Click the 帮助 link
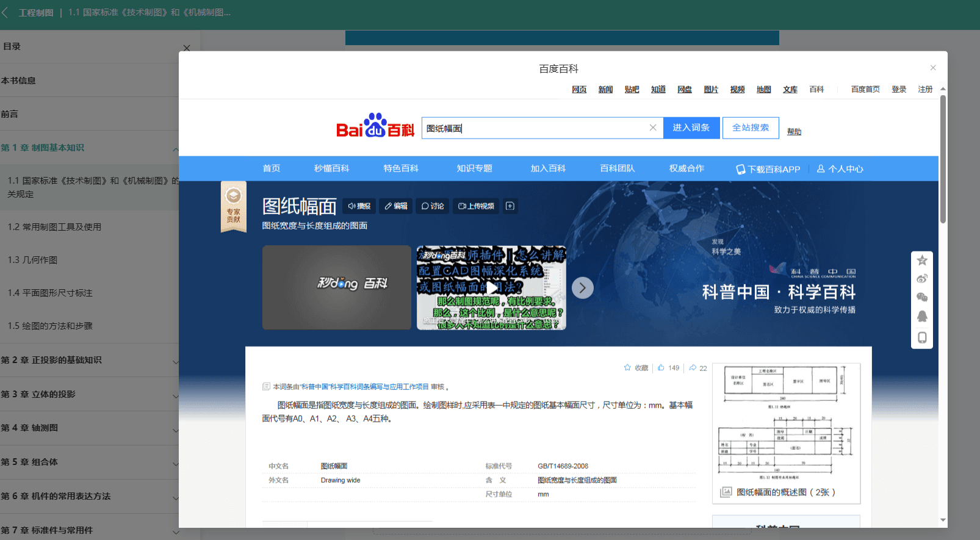The image size is (980, 540). (x=794, y=132)
